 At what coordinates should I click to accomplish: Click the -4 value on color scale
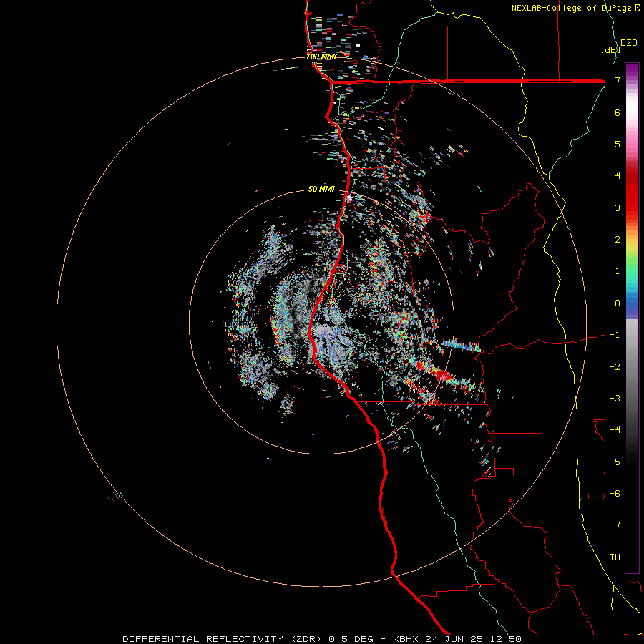click(x=615, y=430)
